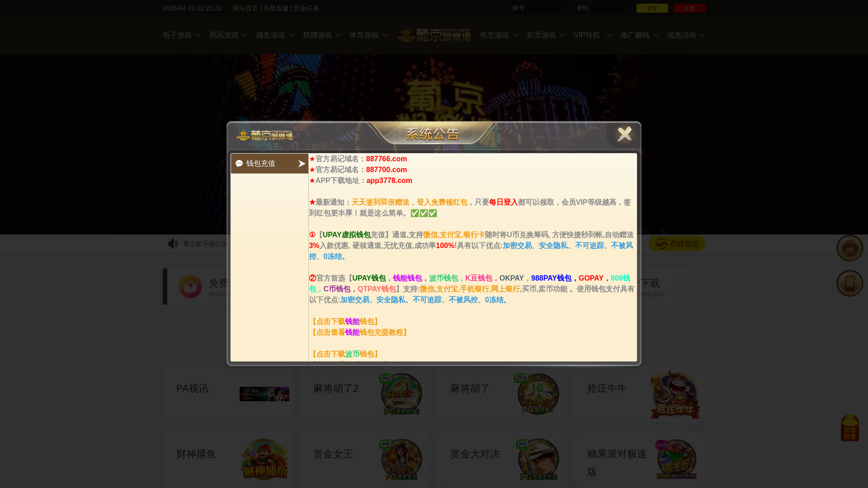Click the 赏金女王 PG game icon

[x=401, y=460]
